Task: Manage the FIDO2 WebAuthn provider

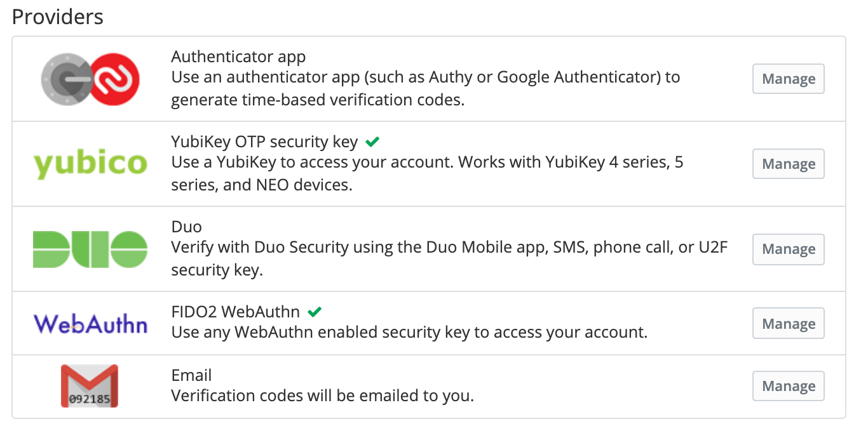Action: point(788,323)
